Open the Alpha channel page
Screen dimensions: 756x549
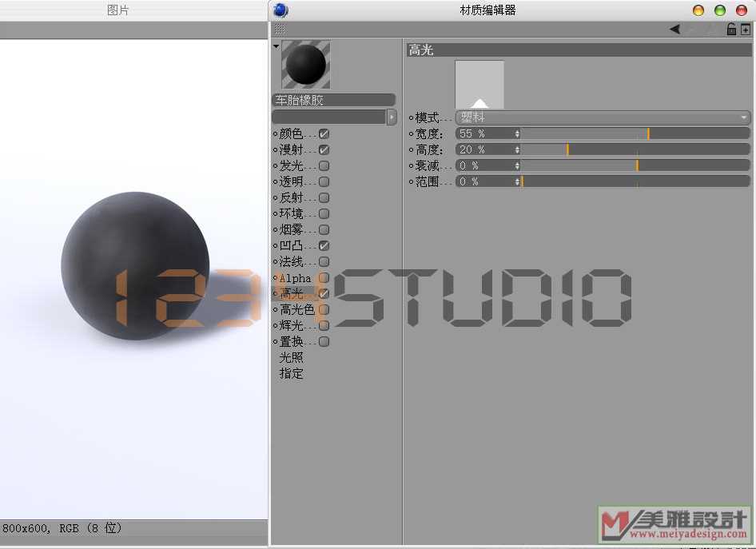[x=295, y=278]
